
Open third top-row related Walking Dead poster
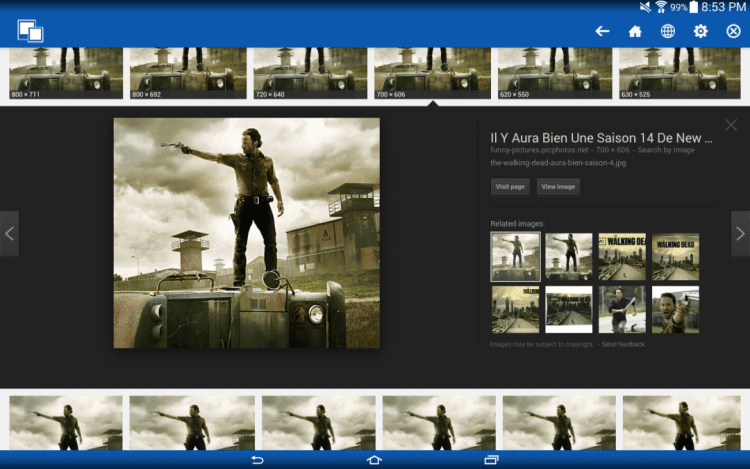[x=622, y=257]
